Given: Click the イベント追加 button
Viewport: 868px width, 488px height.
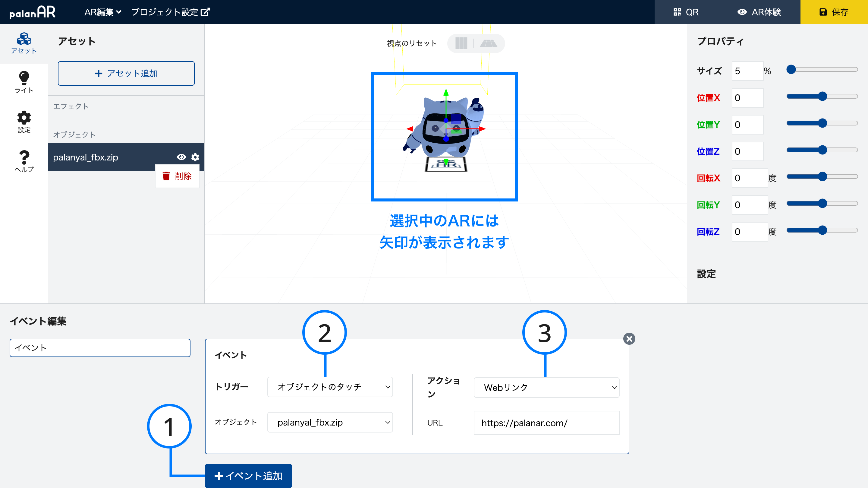Looking at the screenshot, I should 248,476.
